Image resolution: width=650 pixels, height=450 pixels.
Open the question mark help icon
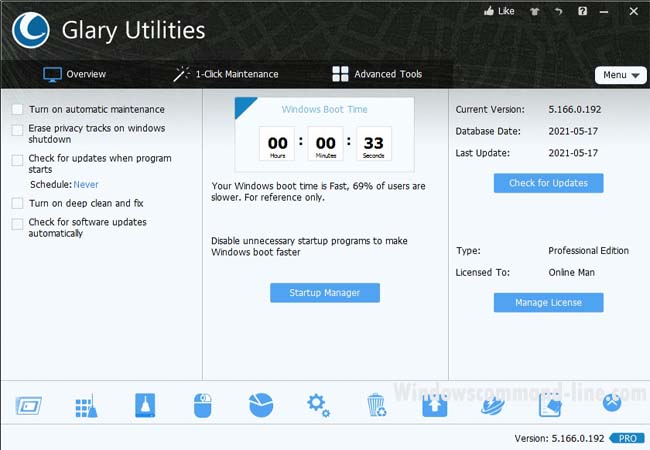(x=582, y=11)
